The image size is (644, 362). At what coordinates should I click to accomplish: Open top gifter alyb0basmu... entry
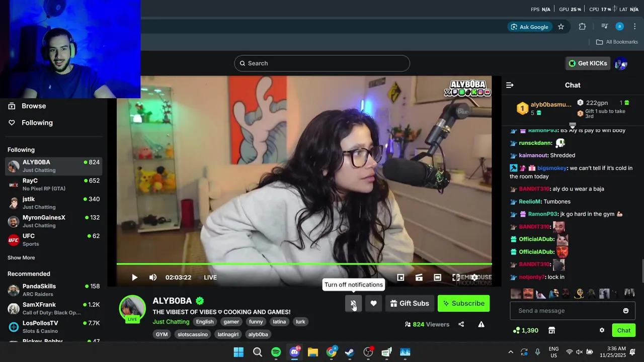click(544, 108)
